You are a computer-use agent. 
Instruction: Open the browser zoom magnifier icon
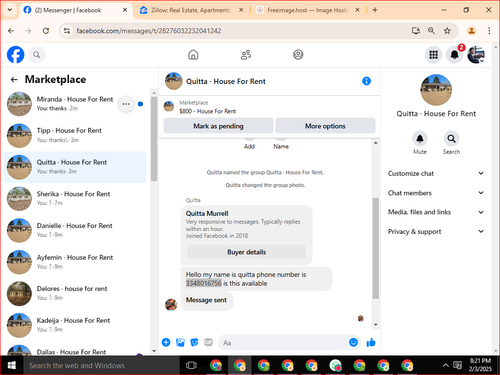coord(431,31)
